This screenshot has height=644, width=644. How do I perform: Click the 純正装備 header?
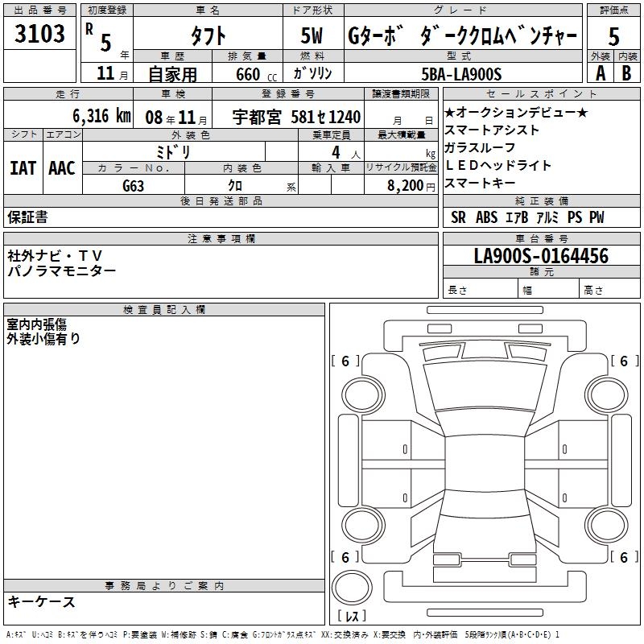(x=541, y=200)
